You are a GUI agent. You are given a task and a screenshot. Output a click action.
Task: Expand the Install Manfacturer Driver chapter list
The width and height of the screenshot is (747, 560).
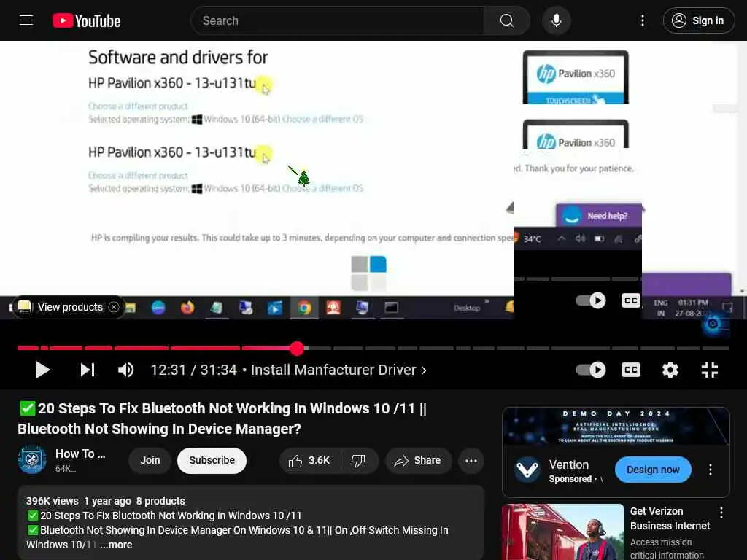[338, 370]
